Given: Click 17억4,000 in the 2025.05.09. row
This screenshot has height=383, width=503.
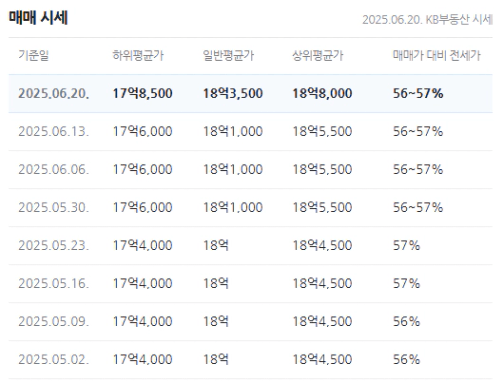Looking at the screenshot, I should coord(142,321).
